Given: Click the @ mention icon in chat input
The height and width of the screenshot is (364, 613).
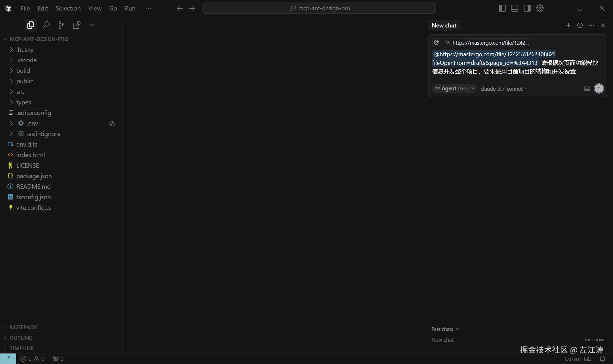Looking at the screenshot, I should 436,42.
